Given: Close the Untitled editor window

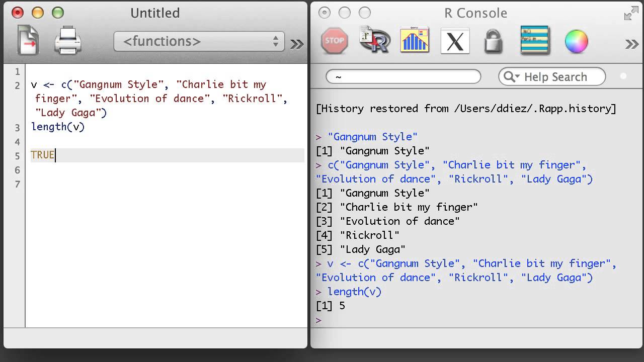Looking at the screenshot, I should coord(17,13).
